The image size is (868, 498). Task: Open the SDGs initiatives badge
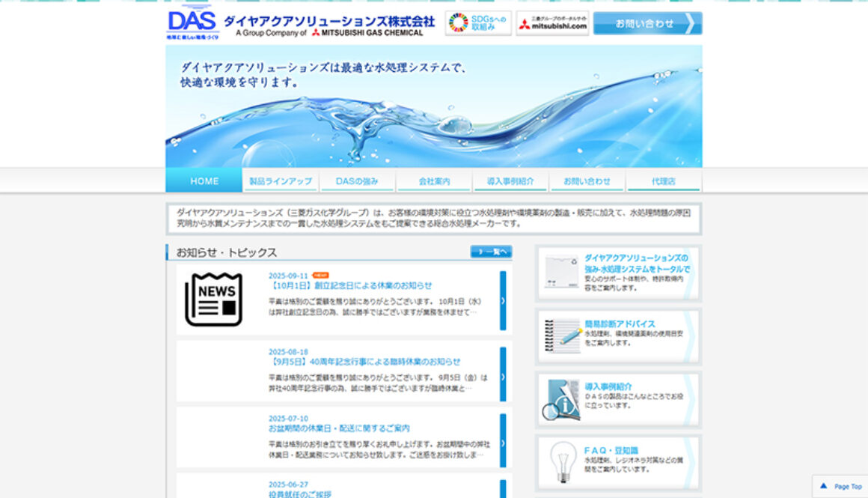pos(478,23)
